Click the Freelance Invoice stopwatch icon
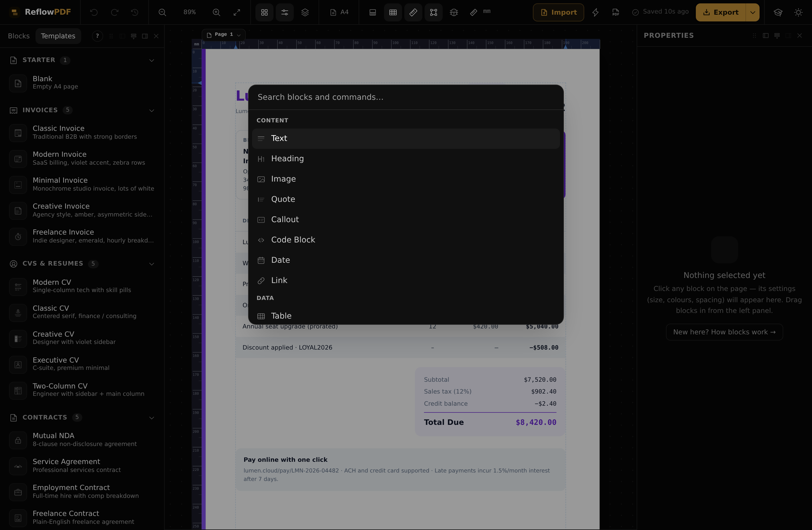The height and width of the screenshot is (530, 812). 18,236
